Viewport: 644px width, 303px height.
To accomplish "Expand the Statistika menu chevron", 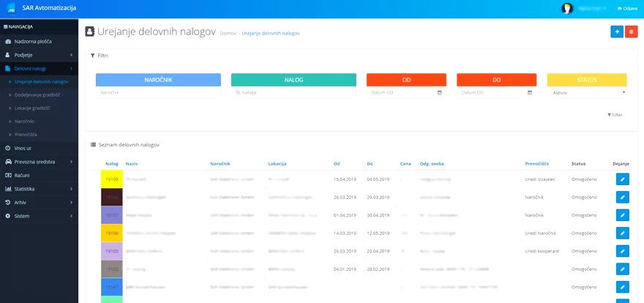I will 72,189.
